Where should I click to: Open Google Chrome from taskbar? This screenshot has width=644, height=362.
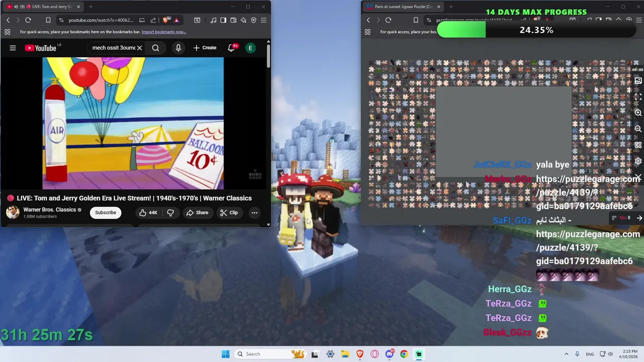[x=404, y=354]
